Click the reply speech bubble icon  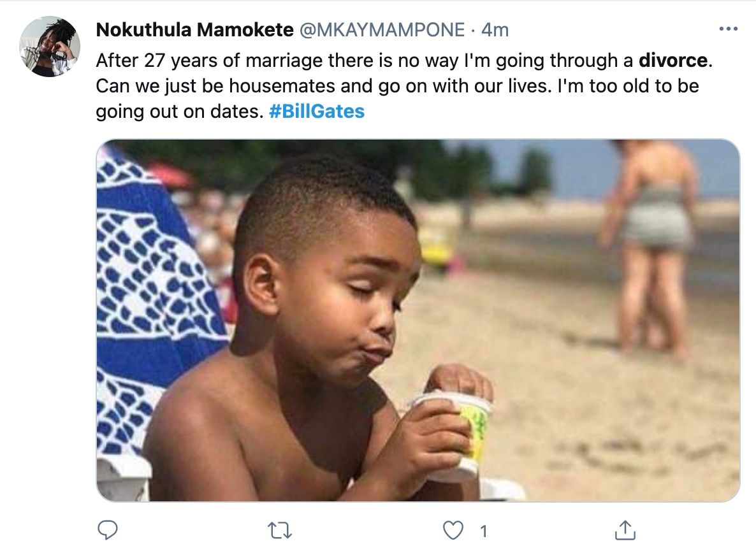click(108, 530)
